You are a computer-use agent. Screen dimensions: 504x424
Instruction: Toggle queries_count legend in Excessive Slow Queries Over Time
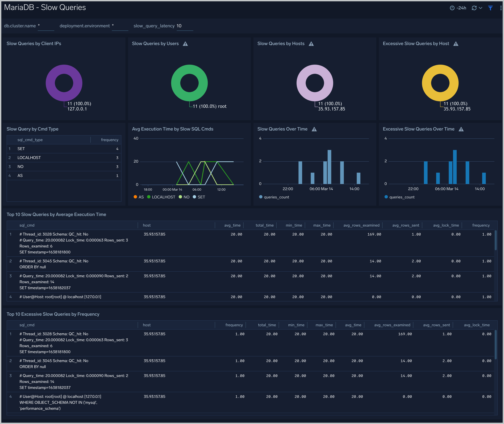coord(399,197)
